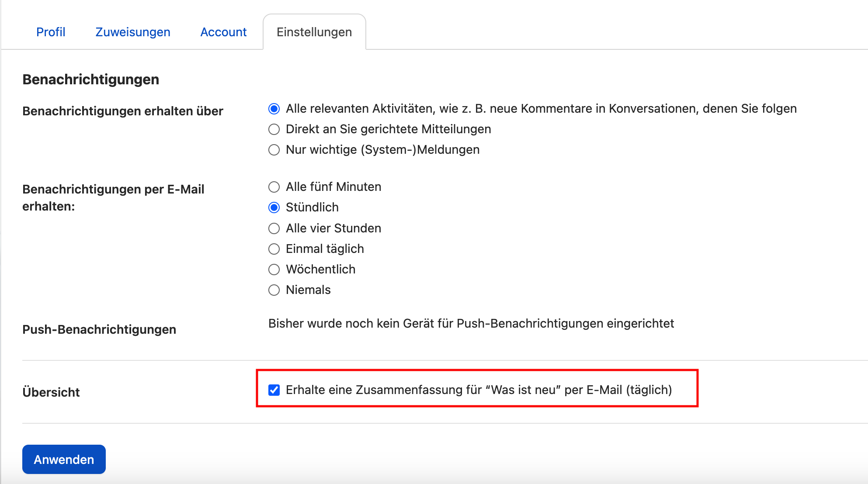Click the 'Wöchentlich' option label
868x484 pixels.
click(320, 270)
